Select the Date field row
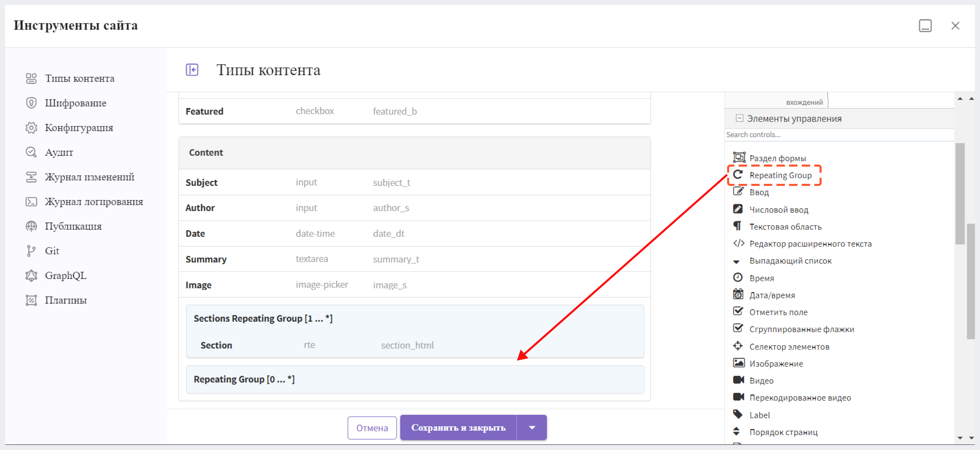Viewport: 980px width, 450px height. (414, 234)
